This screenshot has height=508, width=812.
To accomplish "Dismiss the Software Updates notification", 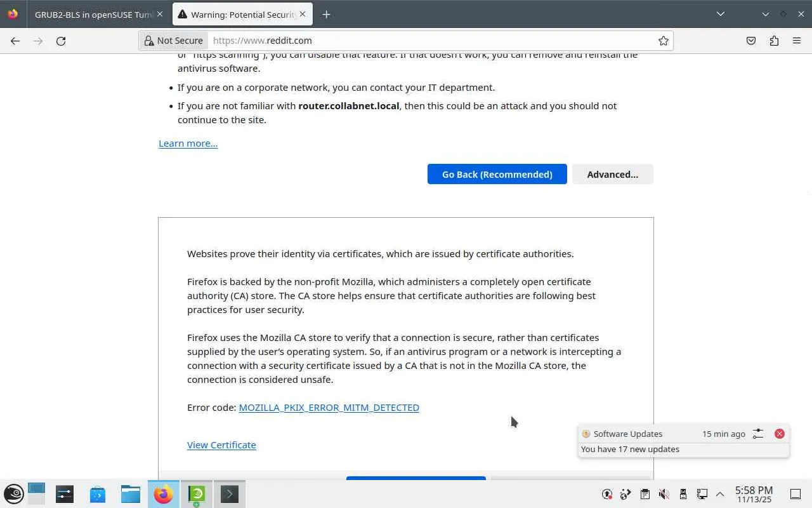I will click(x=780, y=434).
